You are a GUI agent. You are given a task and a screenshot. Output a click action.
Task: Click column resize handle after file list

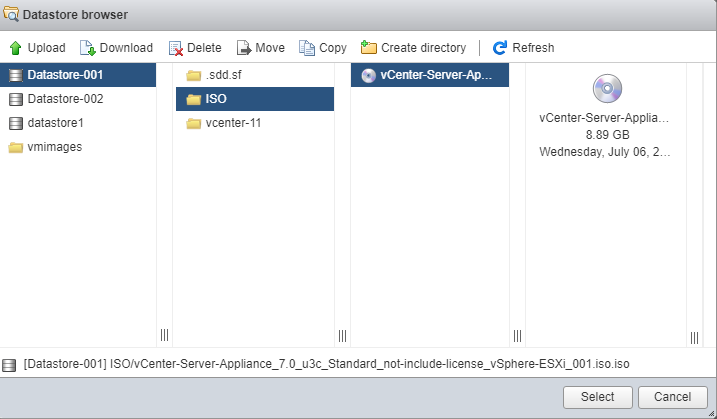click(x=518, y=336)
